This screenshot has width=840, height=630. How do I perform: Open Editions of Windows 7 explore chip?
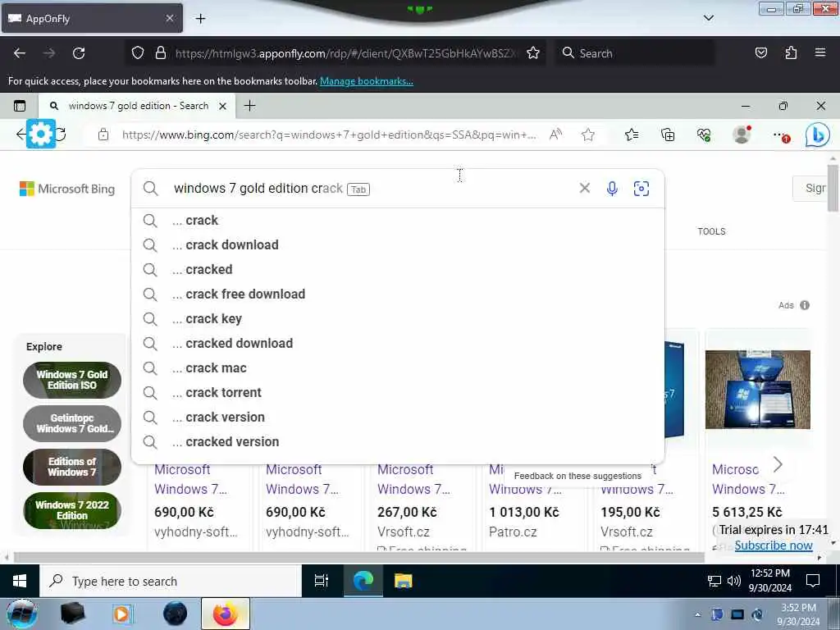(72, 467)
